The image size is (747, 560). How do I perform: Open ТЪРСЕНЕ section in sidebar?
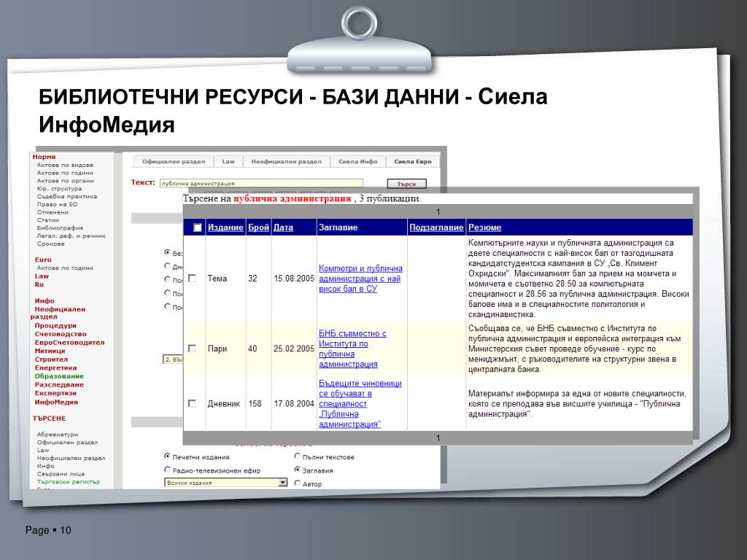(49, 419)
